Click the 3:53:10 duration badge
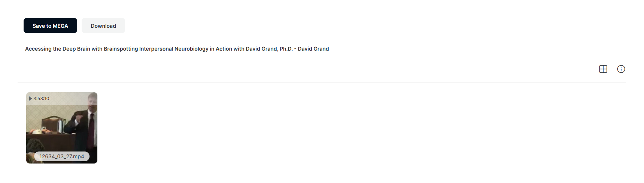 click(x=41, y=99)
